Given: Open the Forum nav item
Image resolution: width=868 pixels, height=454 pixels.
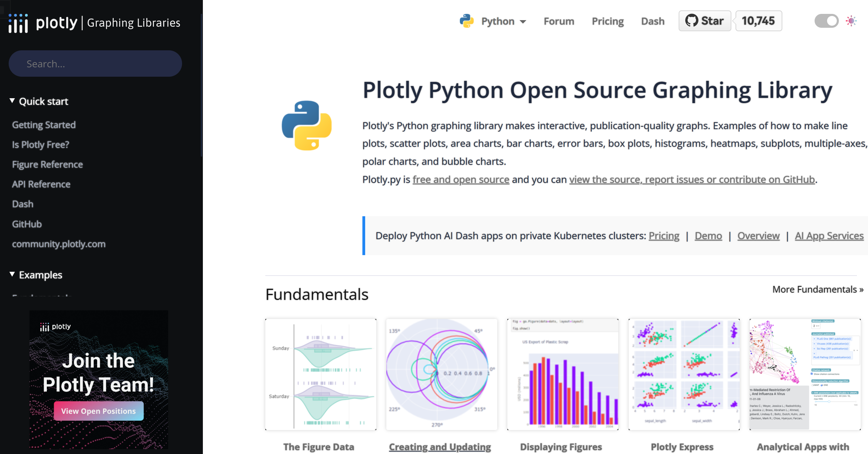Looking at the screenshot, I should click(x=559, y=21).
